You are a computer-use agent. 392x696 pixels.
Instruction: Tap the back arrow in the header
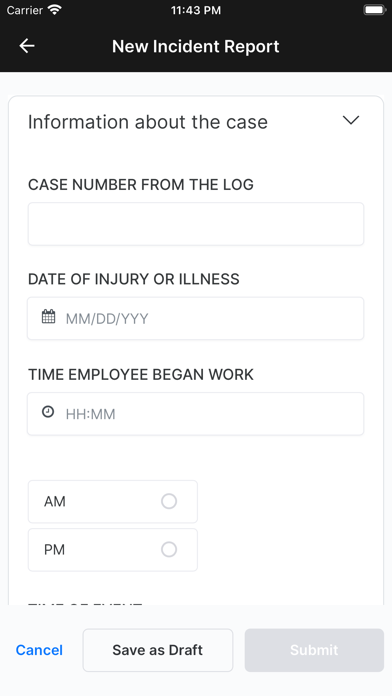27,46
